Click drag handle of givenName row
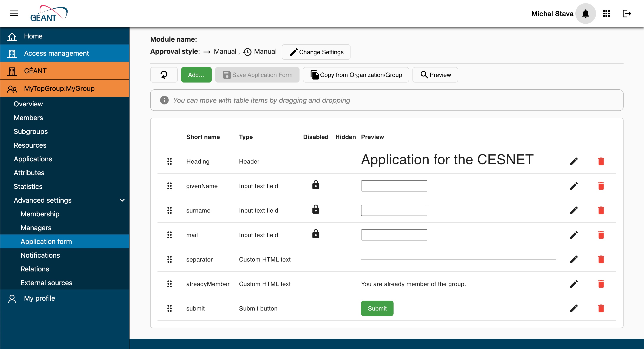 pyautogui.click(x=170, y=186)
